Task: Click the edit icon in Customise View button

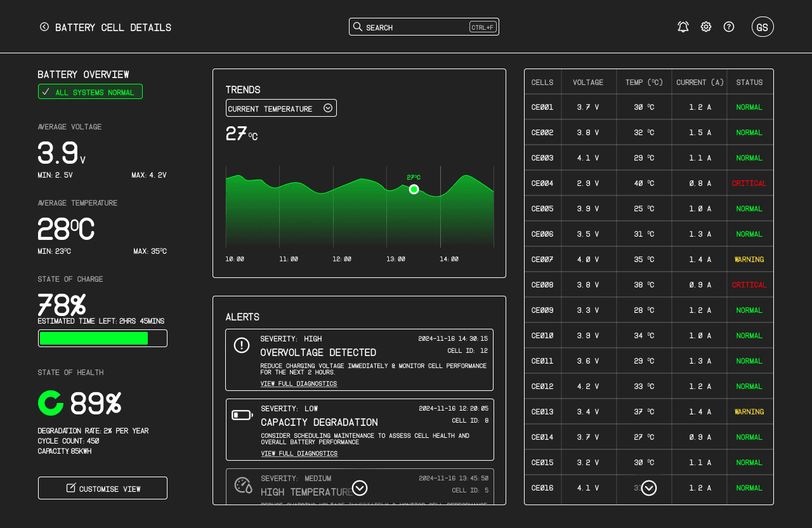Action: (x=71, y=488)
